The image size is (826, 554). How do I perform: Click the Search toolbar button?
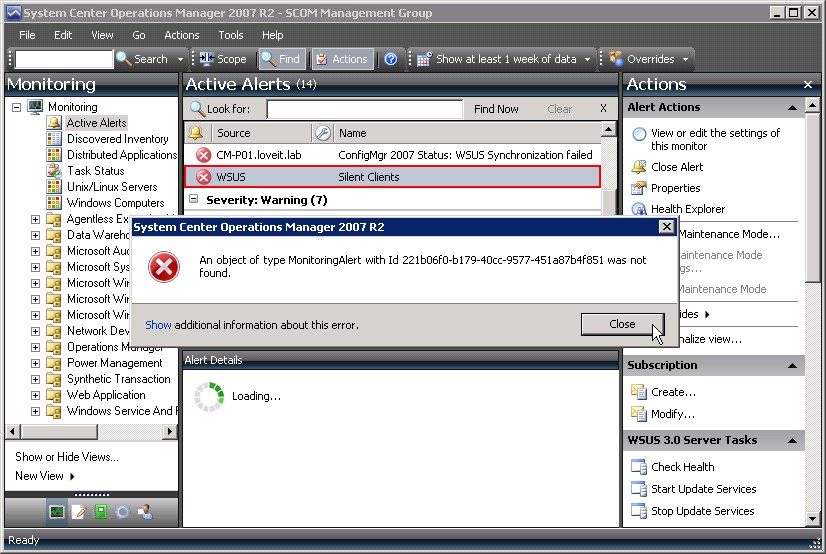coord(142,59)
